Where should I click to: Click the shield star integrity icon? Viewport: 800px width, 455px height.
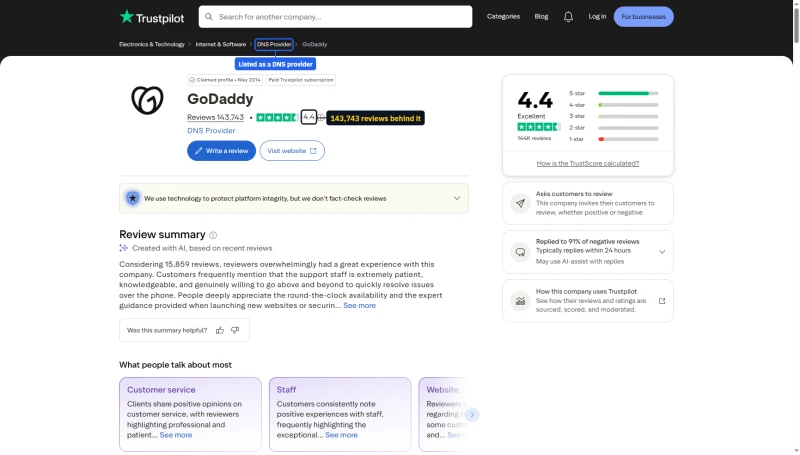tap(133, 198)
